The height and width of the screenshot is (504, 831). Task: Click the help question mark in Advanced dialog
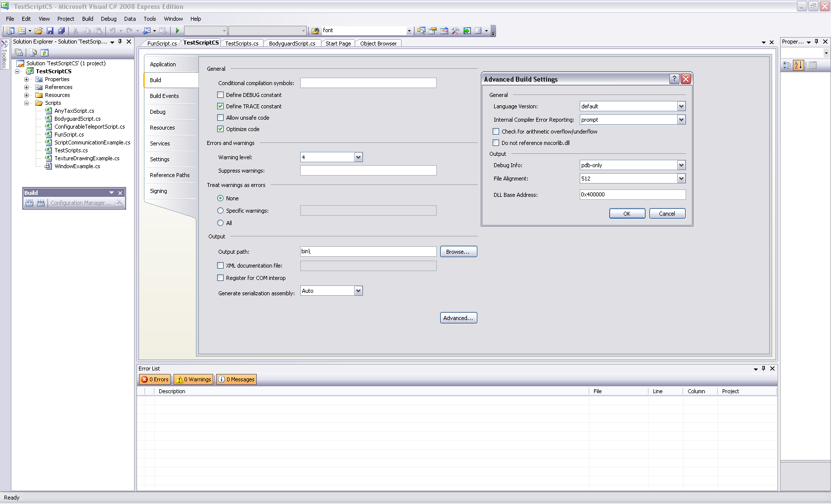click(674, 79)
